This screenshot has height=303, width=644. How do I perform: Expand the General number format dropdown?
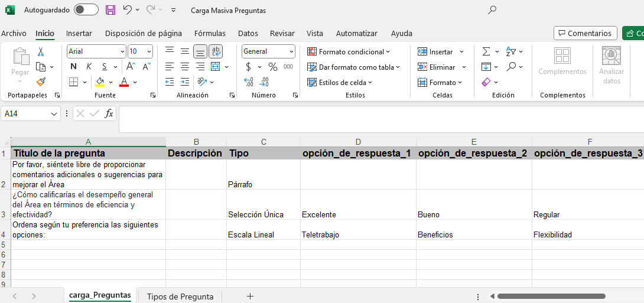pyautogui.click(x=291, y=51)
